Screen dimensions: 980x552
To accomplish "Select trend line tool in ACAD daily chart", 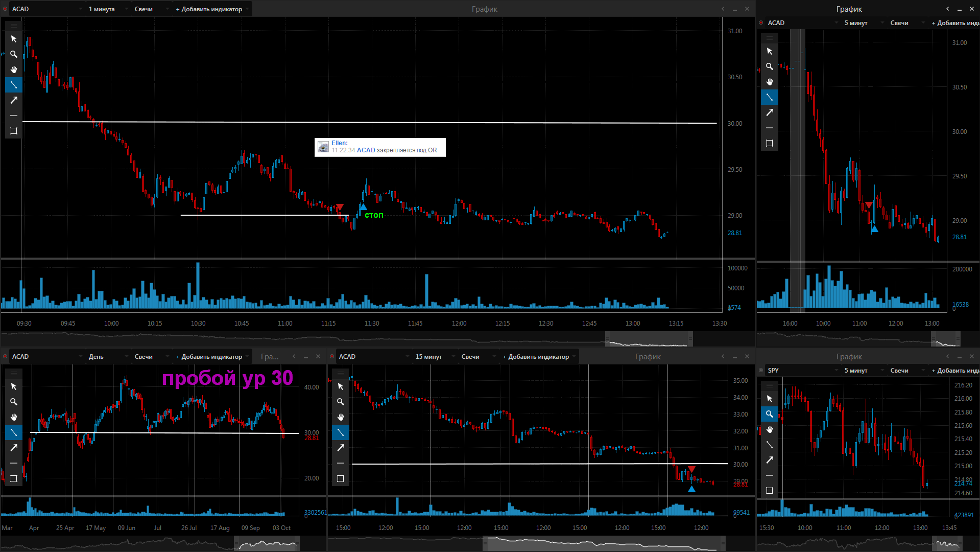I will 14,432.
